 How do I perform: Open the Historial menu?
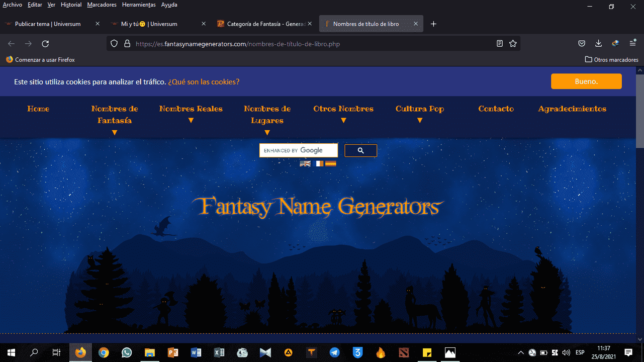[x=71, y=5]
